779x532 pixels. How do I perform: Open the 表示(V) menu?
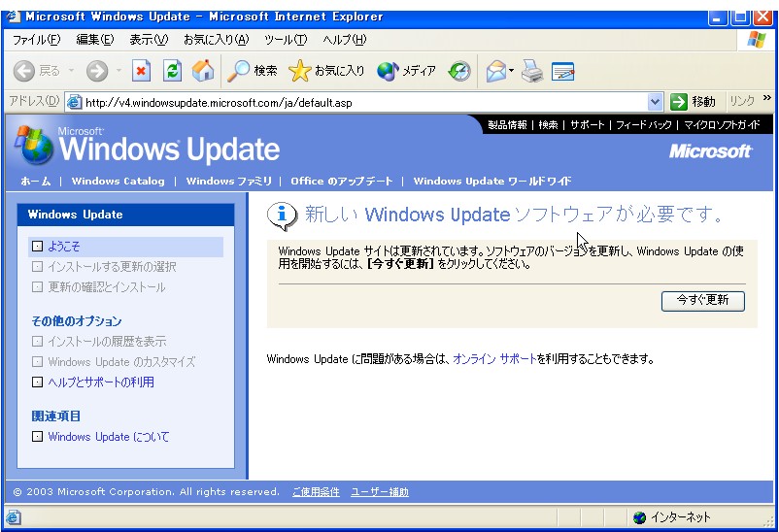[149, 40]
